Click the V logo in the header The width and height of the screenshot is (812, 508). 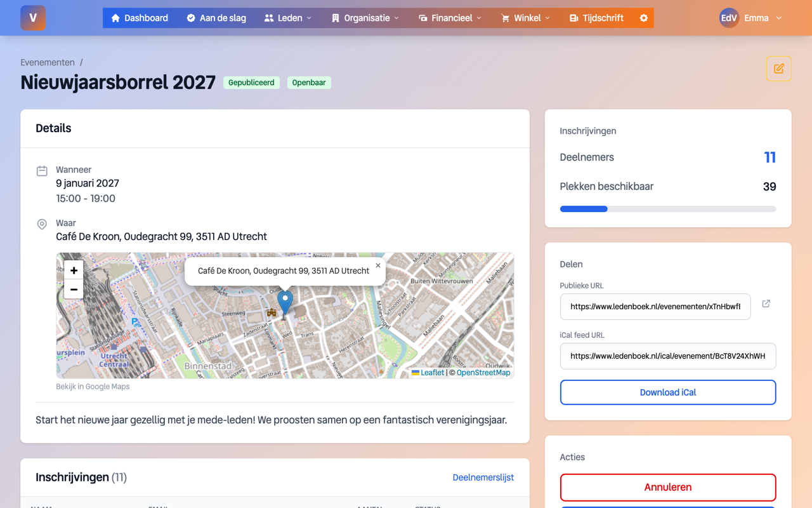click(x=33, y=18)
